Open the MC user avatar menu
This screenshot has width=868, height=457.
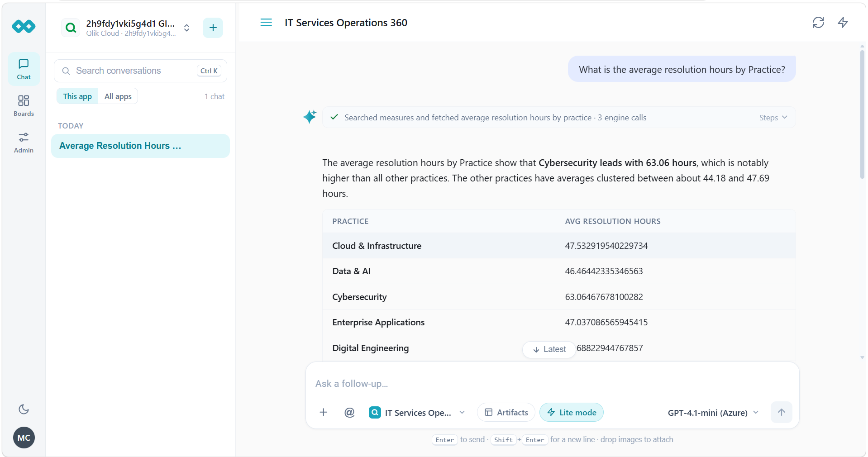pyautogui.click(x=24, y=438)
